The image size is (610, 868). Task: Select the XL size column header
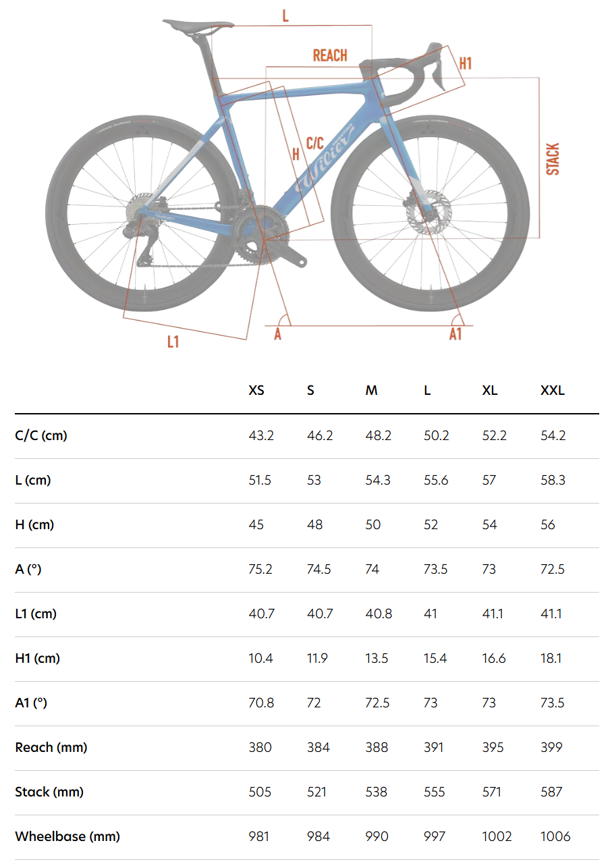pyautogui.click(x=490, y=391)
